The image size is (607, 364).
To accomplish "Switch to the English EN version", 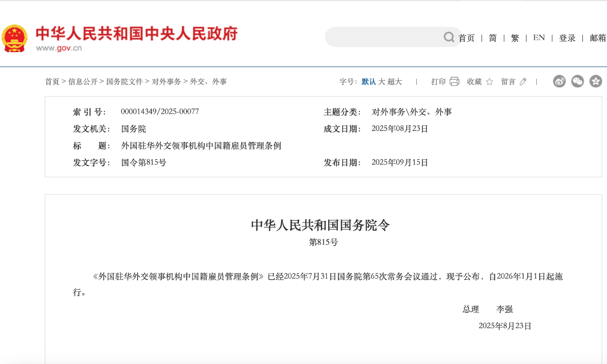I will pyautogui.click(x=538, y=38).
